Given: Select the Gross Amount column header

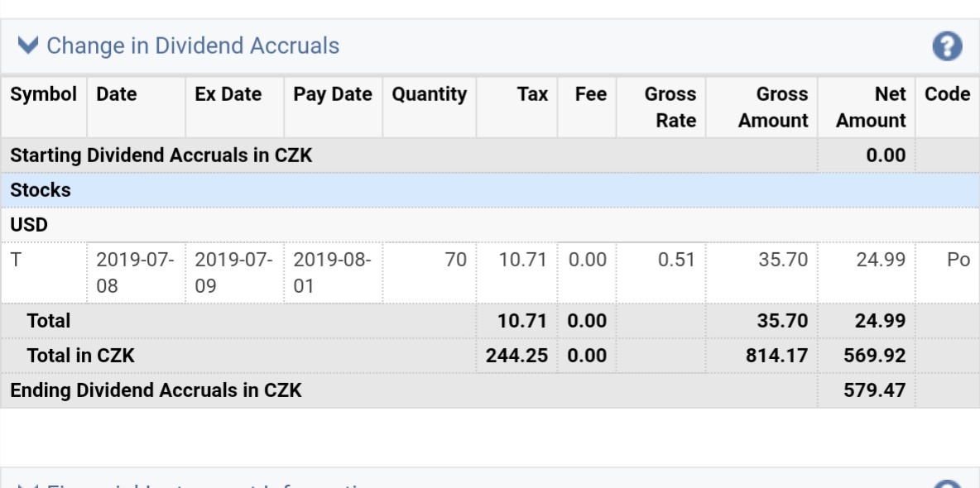Looking at the screenshot, I should (x=772, y=108).
